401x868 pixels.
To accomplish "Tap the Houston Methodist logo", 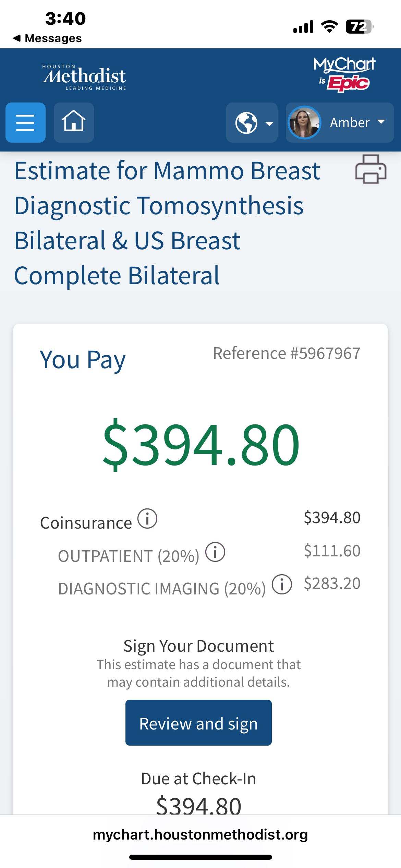I will [x=84, y=77].
